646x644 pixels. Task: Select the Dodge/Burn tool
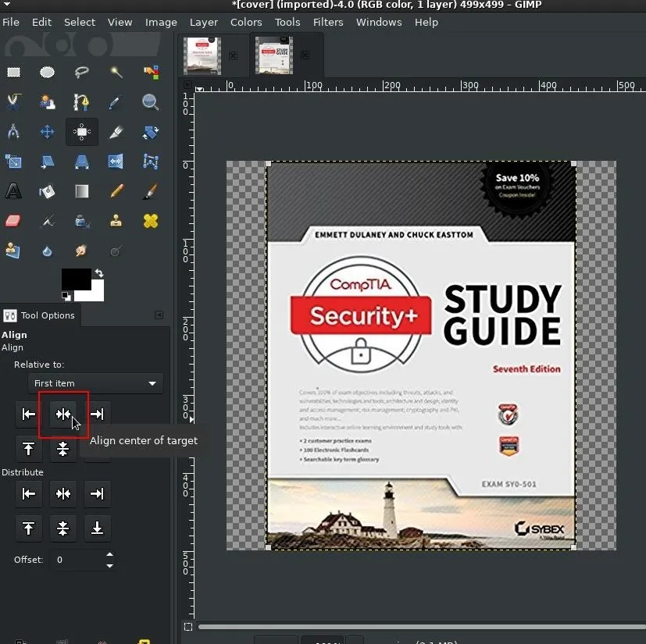click(x=116, y=251)
